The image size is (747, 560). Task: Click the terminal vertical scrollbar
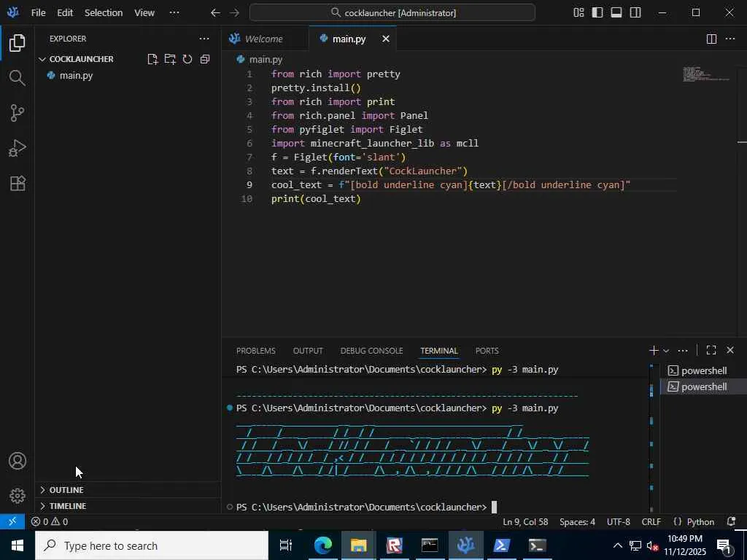[x=651, y=438]
